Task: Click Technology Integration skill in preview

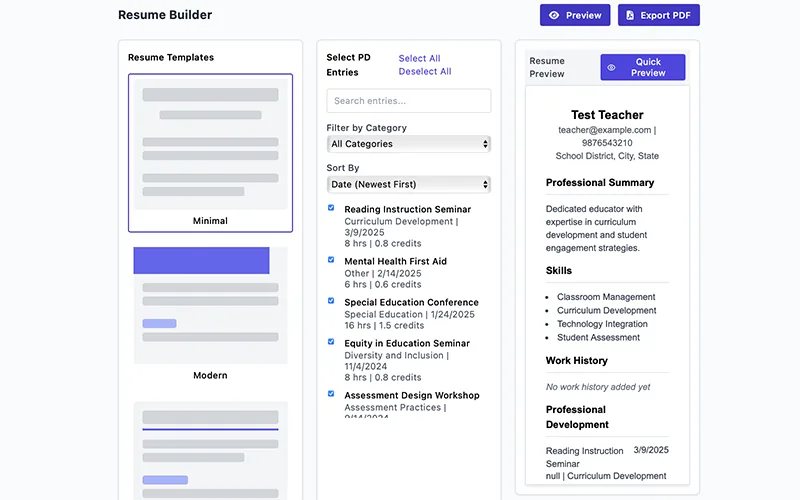Action: (x=602, y=324)
